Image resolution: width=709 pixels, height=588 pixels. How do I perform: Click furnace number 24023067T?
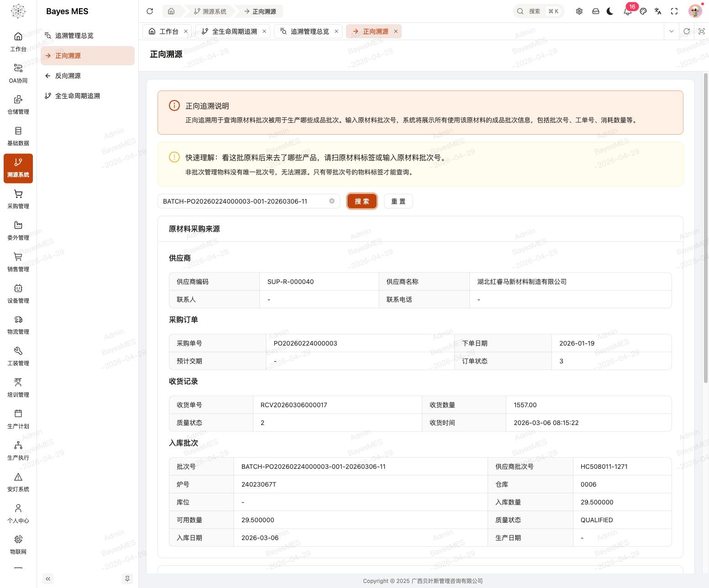(x=259, y=484)
